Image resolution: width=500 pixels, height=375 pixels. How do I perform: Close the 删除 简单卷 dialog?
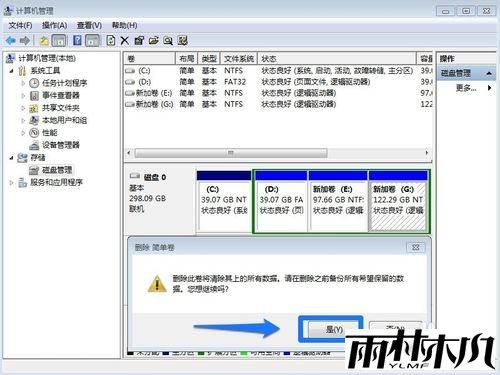click(x=416, y=247)
